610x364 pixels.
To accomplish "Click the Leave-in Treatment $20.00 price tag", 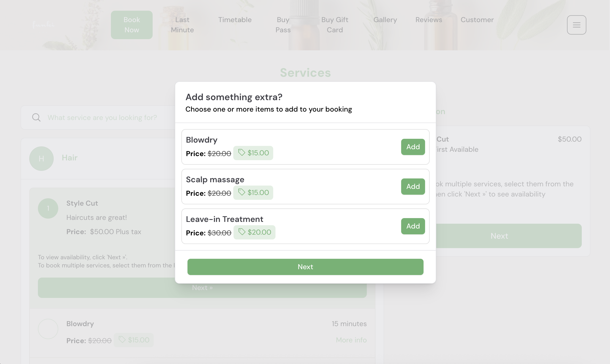I will click(x=254, y=232).
